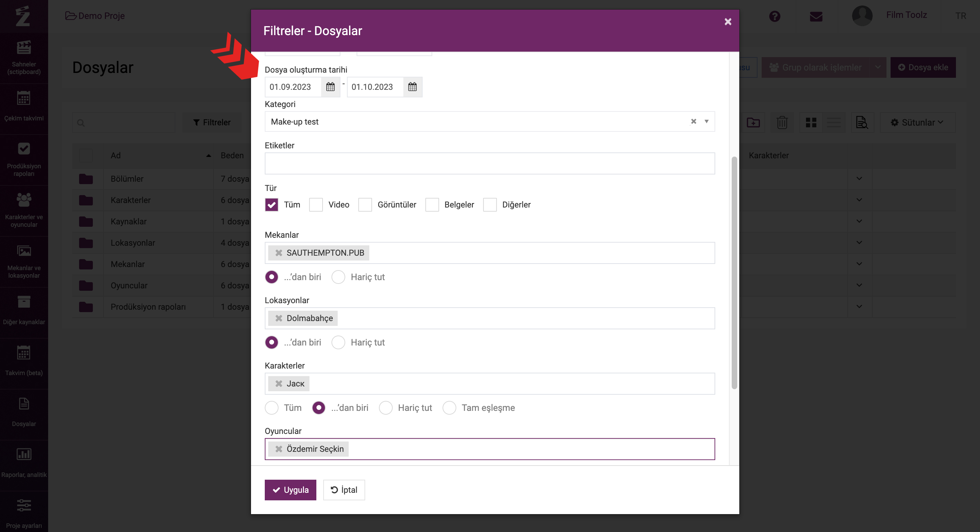980x532 pixels.
Task: Select Hariç tut under Lokasyonlar
Action: [x=338, y=343]
